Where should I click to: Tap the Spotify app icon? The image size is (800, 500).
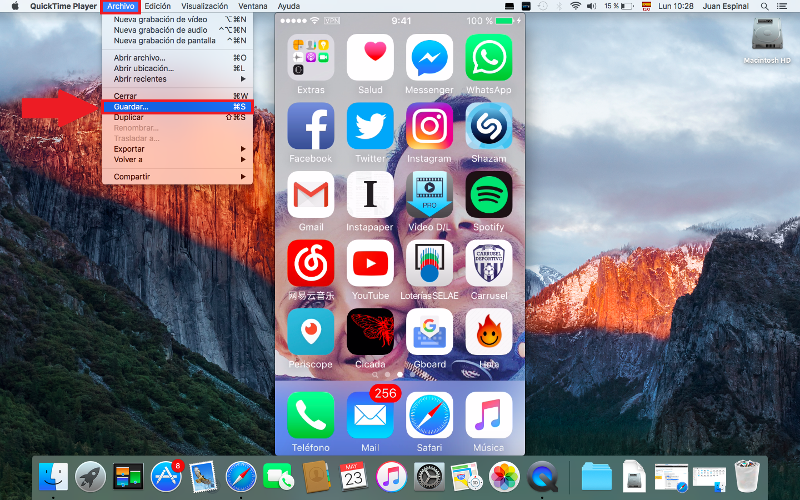[x=488, y=194]
